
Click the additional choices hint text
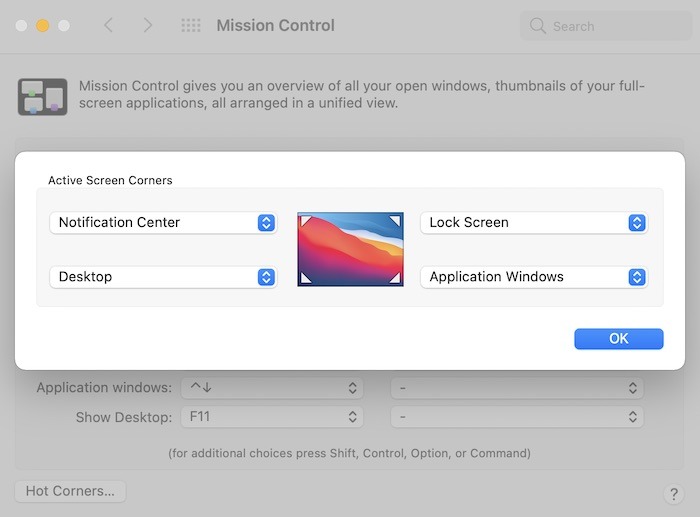(350, 453)
